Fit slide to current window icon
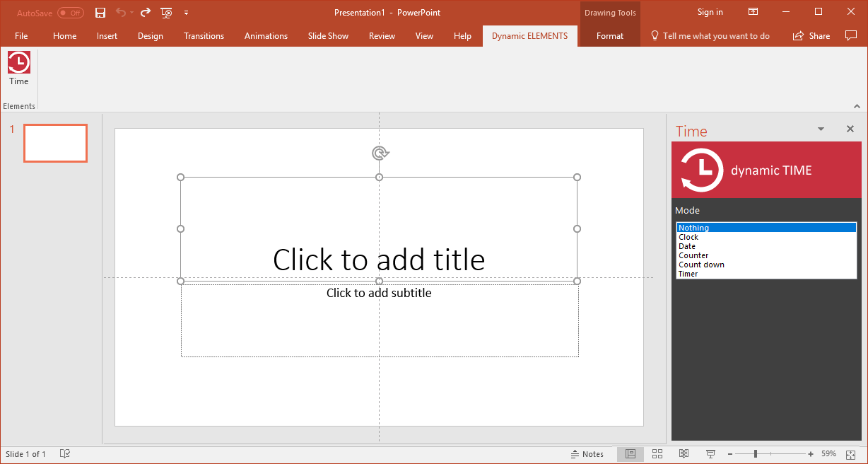868x464 pixels. tap(850, 454)
